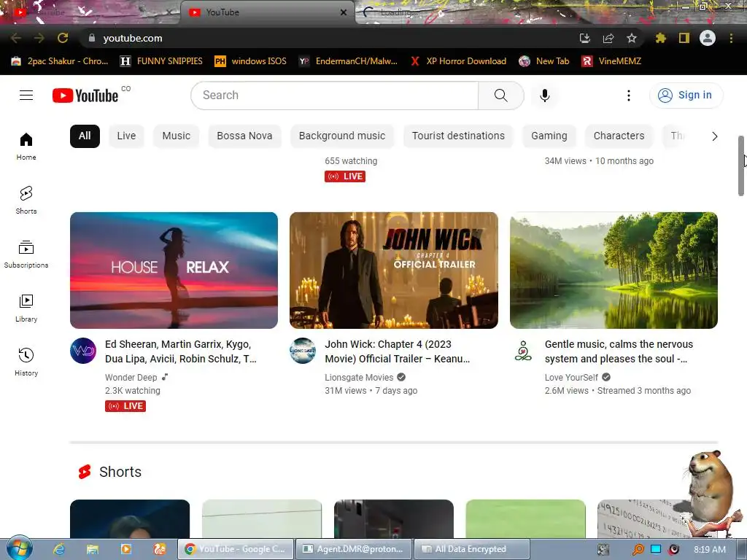Open the Windows Start orb
Image resolution: width=747 pixels, height=560 pixels.
(19, 548)
